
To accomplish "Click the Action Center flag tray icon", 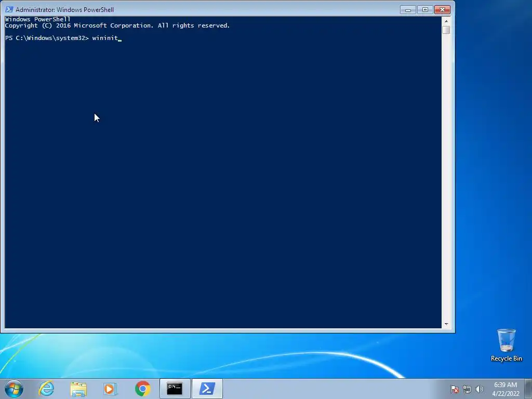I will (454, 389).
